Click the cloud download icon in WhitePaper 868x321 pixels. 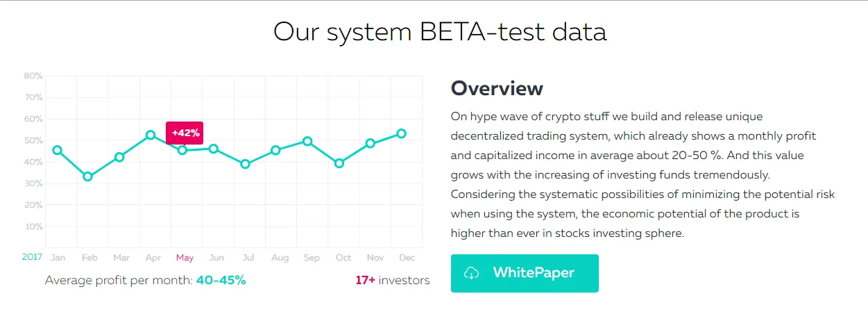[472, 273]
